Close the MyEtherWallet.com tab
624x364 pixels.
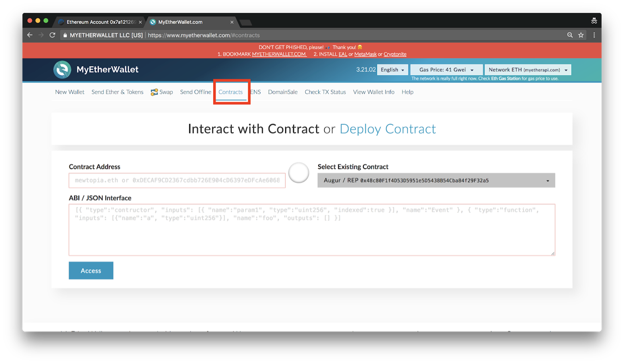pos(232,22)
